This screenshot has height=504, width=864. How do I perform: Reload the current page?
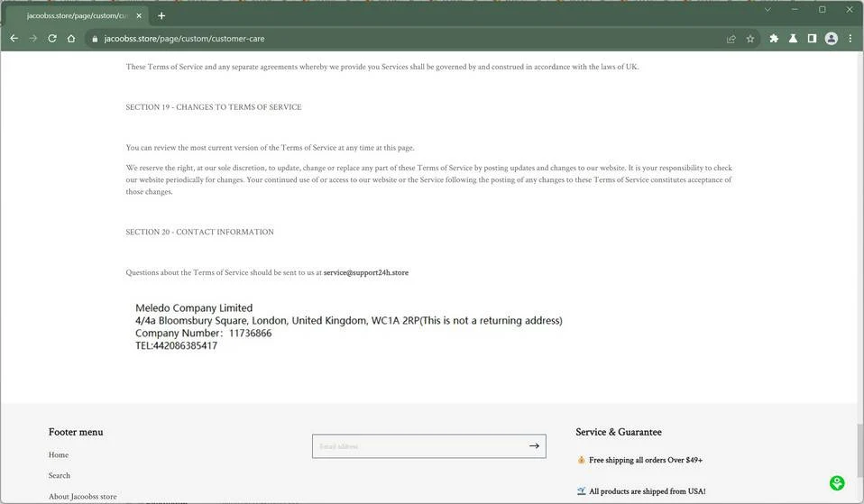click(x=52, y=39)
